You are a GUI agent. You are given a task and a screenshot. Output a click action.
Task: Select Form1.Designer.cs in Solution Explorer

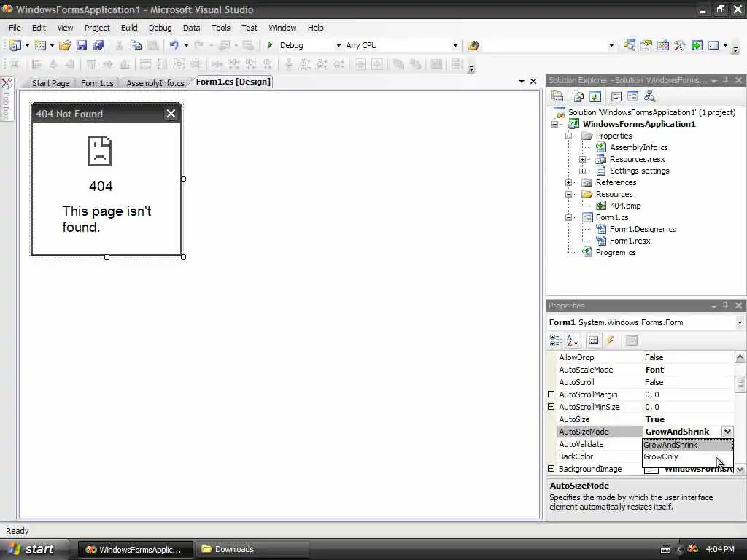[x=643, y=229]
